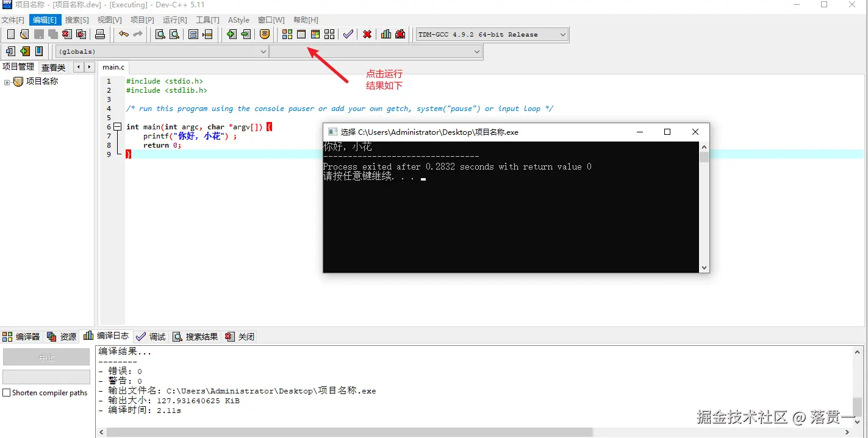Open the 窗口[W] menu
The height and width of the screenshot is (438, 868).
tap(271, 20)
